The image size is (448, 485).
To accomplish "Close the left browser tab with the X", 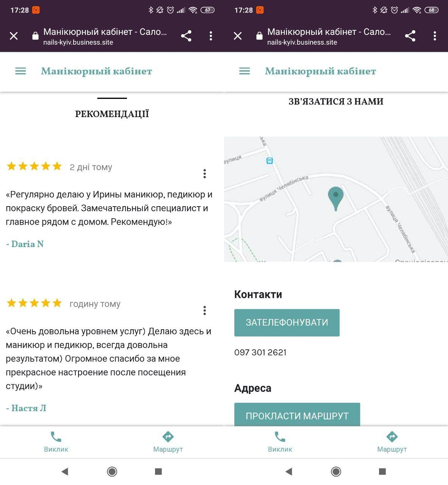I will 14,36.
